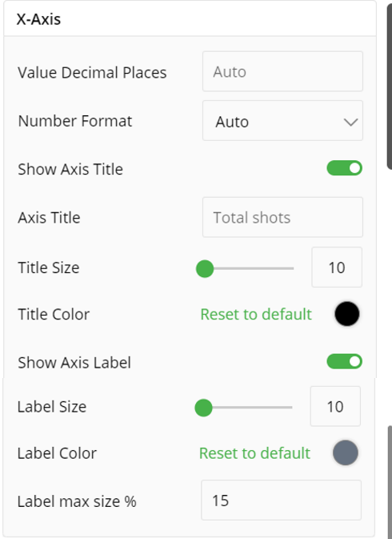Screen dimensions: 392x539
Task: Collapse the X-Axis section header
Action: pyautogui.click(x=190, y=19)
